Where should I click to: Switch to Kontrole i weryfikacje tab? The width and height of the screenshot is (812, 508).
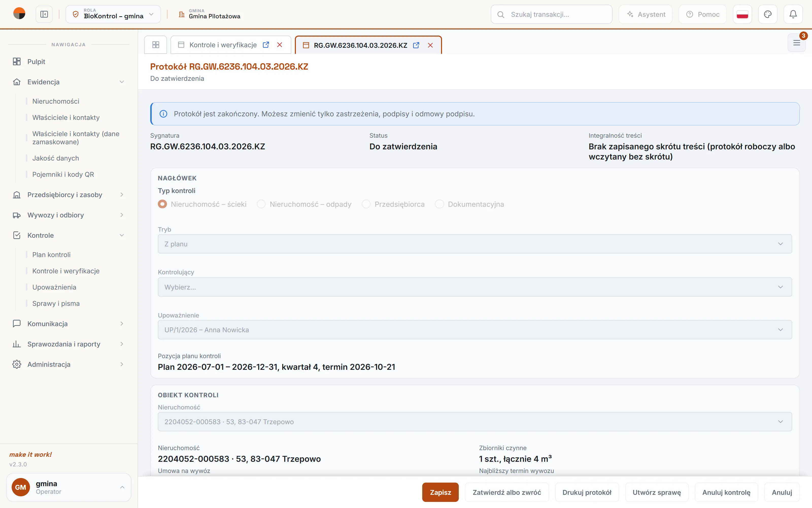click(x=223, y=45)
